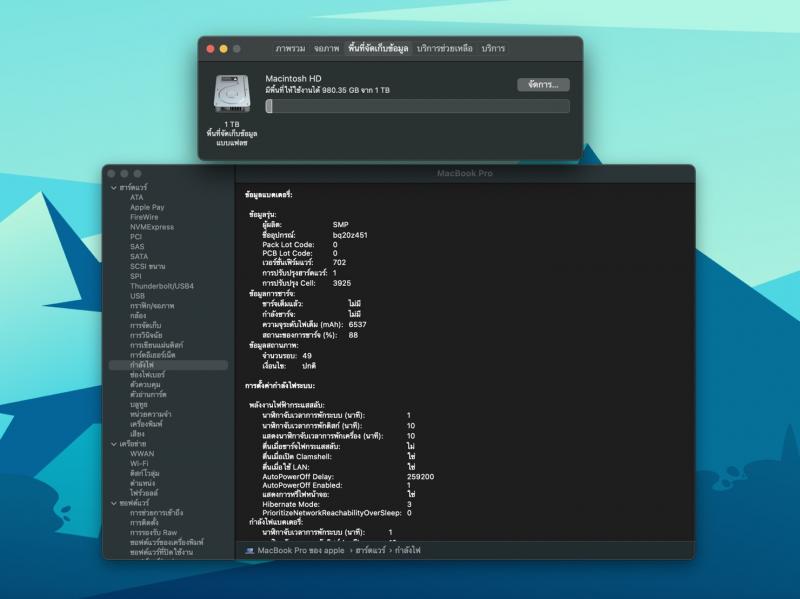Go to the บริการช่วยเหลือ tab

click(444, 48)
